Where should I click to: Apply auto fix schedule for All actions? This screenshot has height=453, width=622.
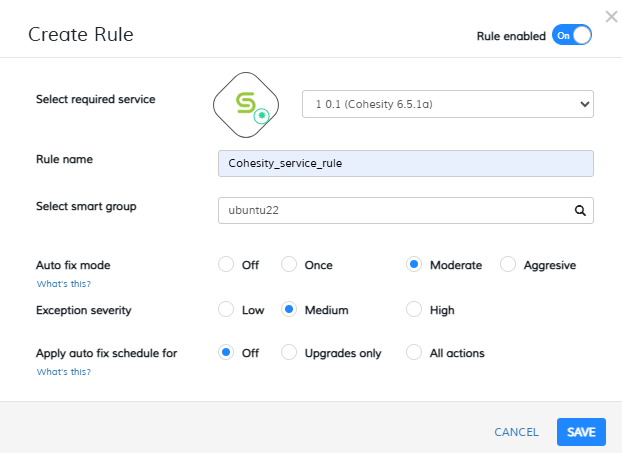click(x=414, y=353)
